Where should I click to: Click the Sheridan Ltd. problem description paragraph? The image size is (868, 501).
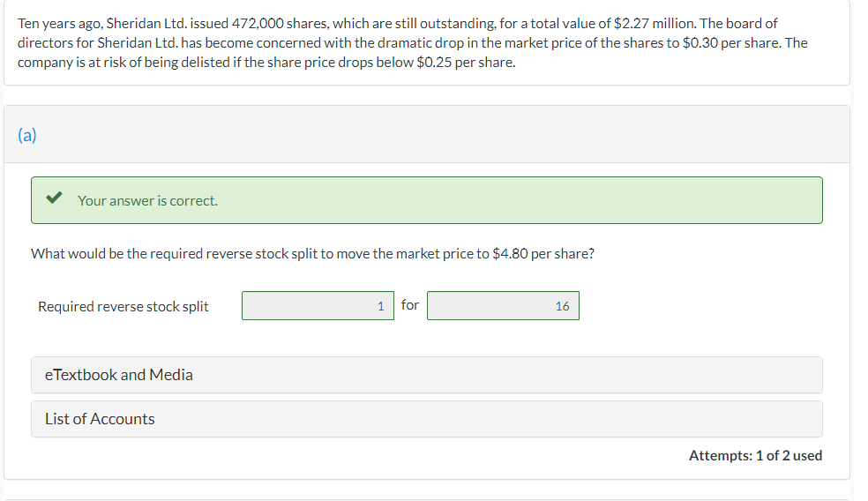(x=413, y=42)
